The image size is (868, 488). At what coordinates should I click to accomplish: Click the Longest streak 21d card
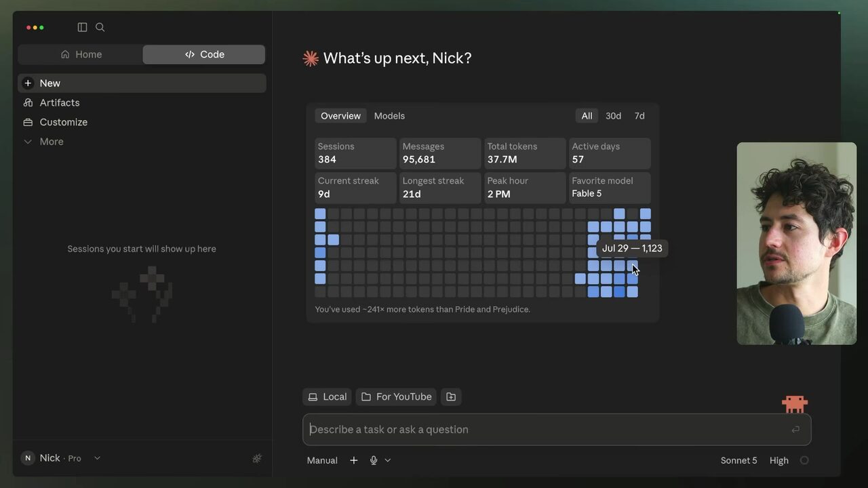pos(440,188)
